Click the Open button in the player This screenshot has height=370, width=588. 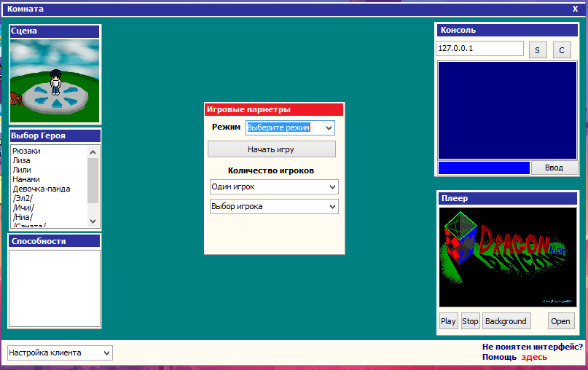(561, 321)
